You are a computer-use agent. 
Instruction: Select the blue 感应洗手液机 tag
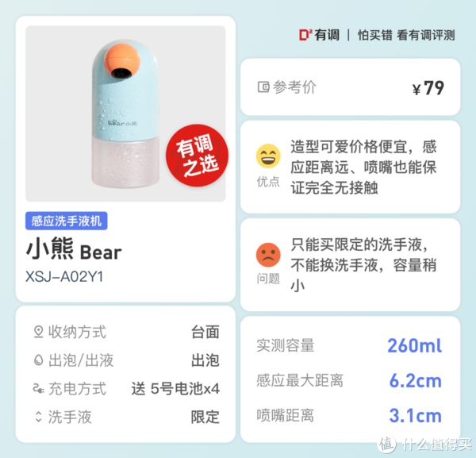coord(66,221)
